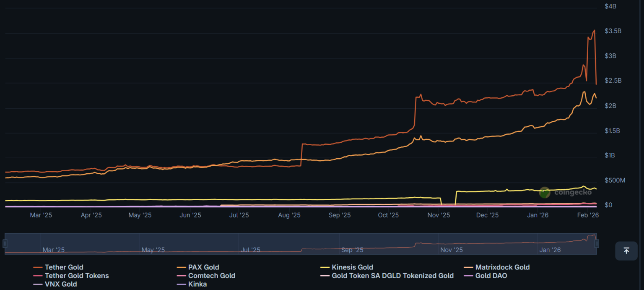
Task: Click the Jul '25 label in range navigator
Action: point(250,250)
